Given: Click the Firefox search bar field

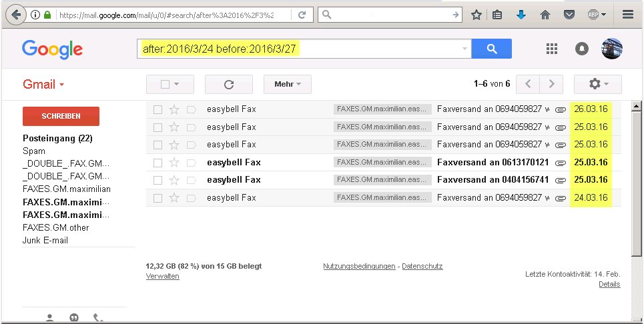Looking at the screenshot, I should coord(390,15).
